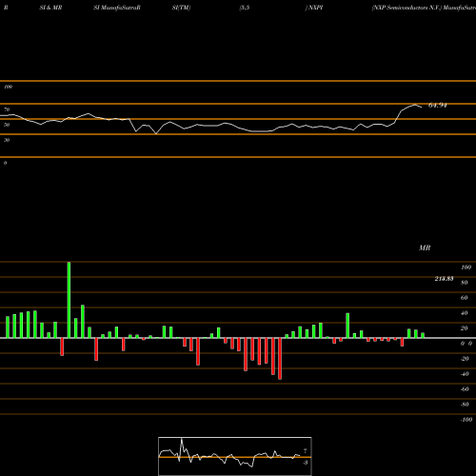
Task: Click the MR axis label -40
Action: pos(465,374)
